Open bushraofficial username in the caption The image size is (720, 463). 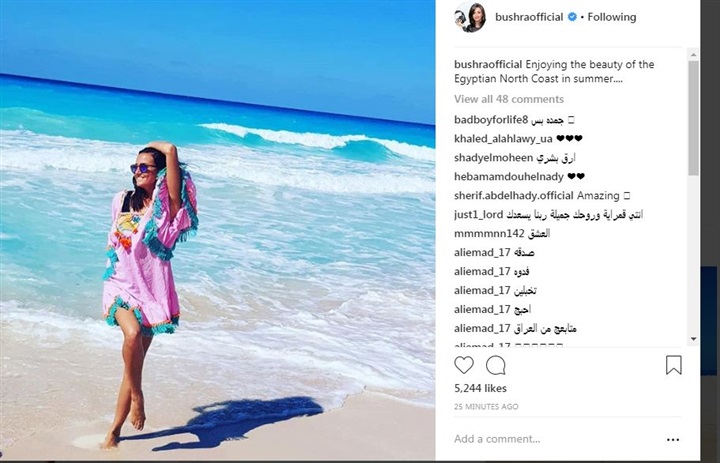coord(488,64)
